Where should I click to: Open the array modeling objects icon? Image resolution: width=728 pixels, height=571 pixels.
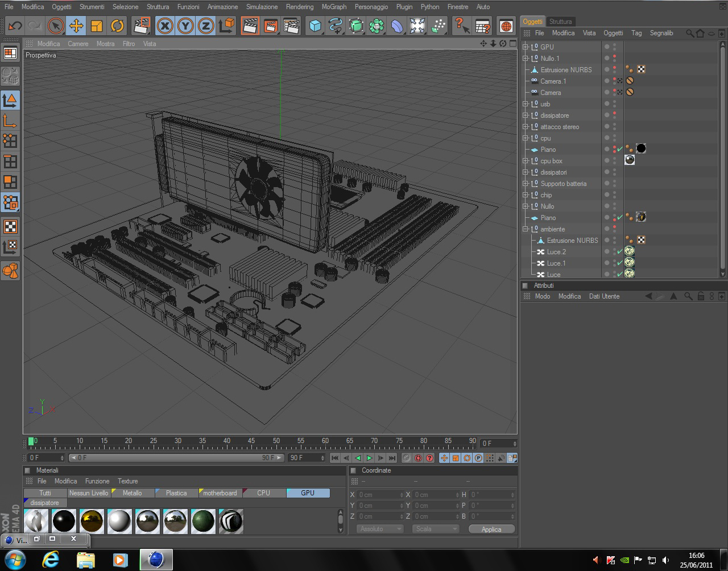pyautogui.click(x=377, y=26)
